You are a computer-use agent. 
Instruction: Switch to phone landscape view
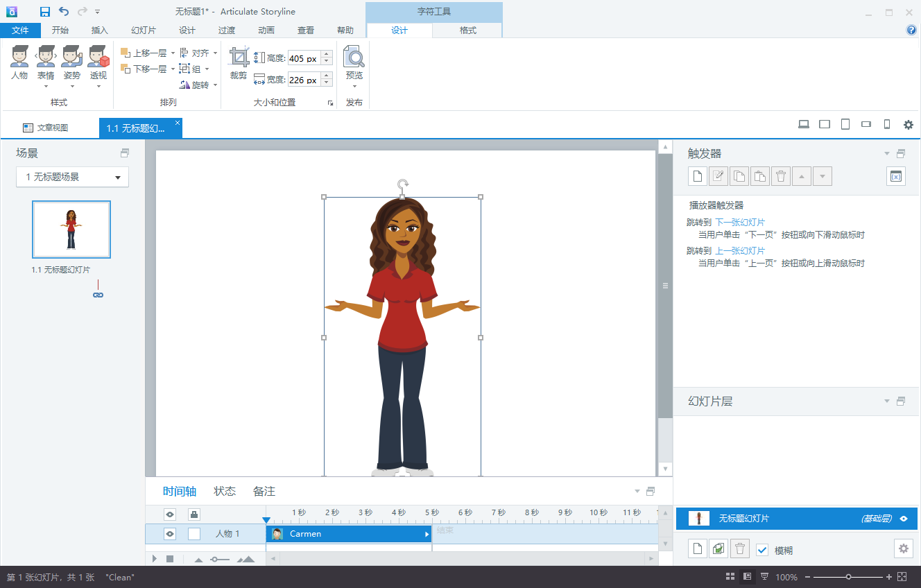click(x=866, y=124)
